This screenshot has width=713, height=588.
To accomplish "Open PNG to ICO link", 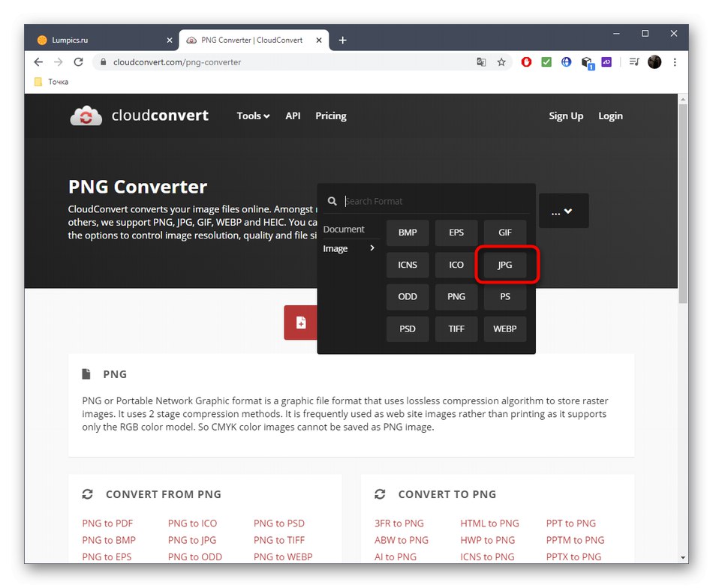I will coord(192,523).
